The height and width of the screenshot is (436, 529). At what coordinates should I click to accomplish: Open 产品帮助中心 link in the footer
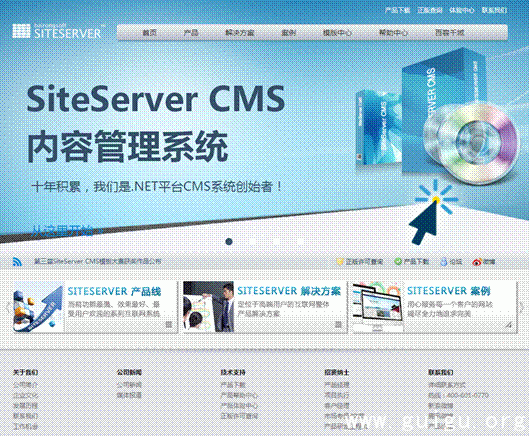pyautogui.click(x=239, y=395)
